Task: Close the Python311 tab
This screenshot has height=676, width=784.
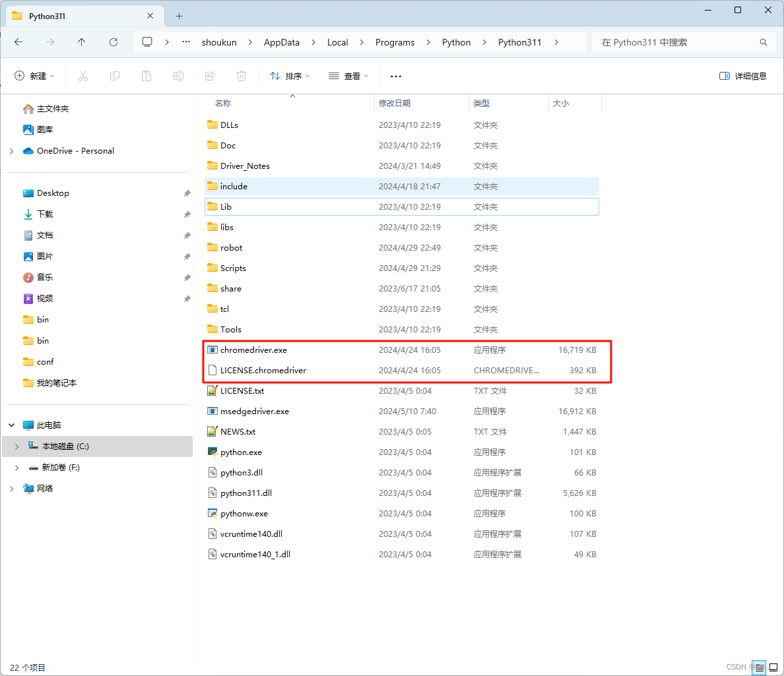Action: [150, 16]
